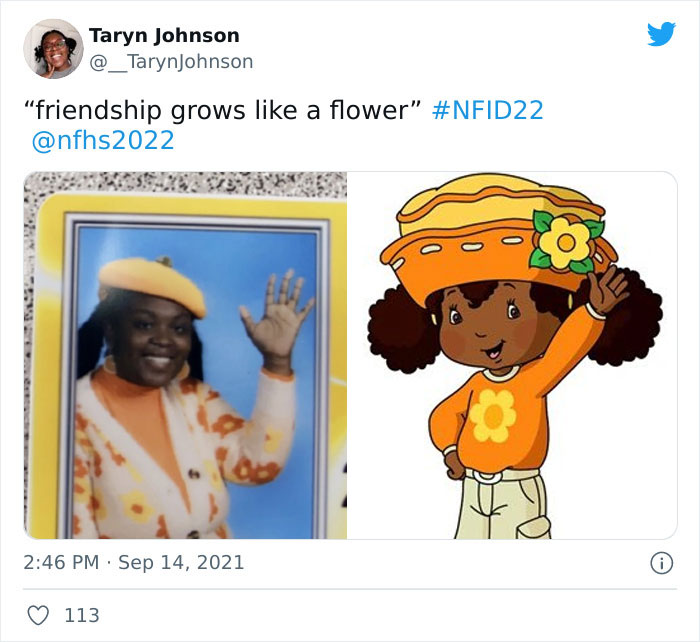Click the yellow flower on cartoon hat
This screenshot has height=642, width=700.
coord(566,242)
